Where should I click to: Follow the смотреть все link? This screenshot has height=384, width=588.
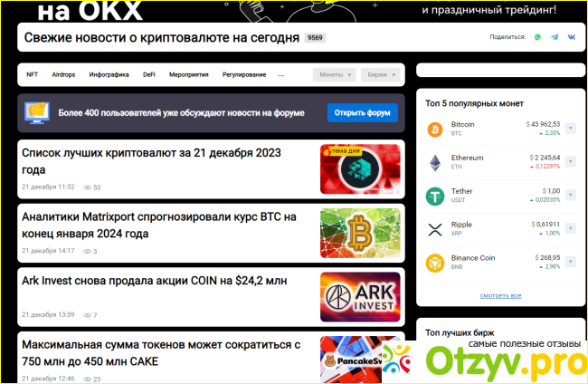pos(500,296)
